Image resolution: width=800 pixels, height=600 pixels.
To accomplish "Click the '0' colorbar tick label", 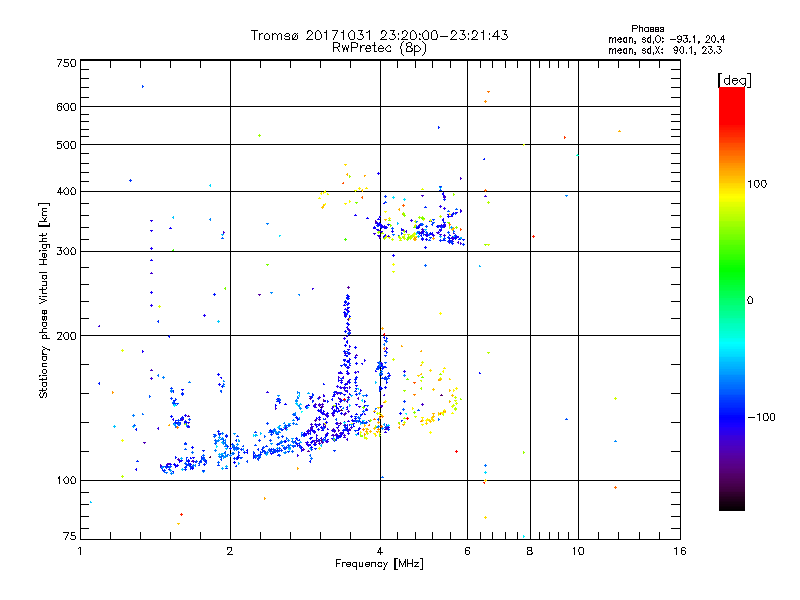I will pyautogui.click(x=750, y=300).
